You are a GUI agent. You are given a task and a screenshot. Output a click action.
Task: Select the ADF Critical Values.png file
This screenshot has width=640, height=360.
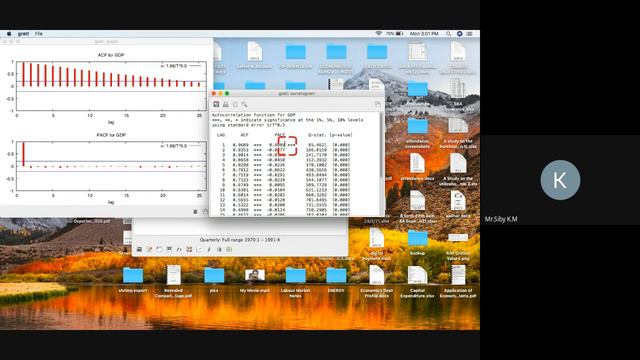coord(458,238)
